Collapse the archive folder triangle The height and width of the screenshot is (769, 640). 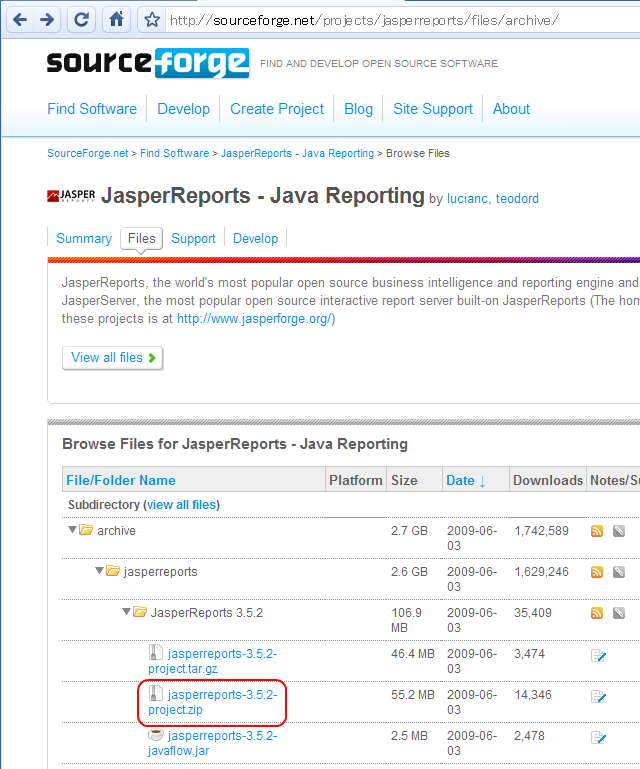click(x=72, y=530)
